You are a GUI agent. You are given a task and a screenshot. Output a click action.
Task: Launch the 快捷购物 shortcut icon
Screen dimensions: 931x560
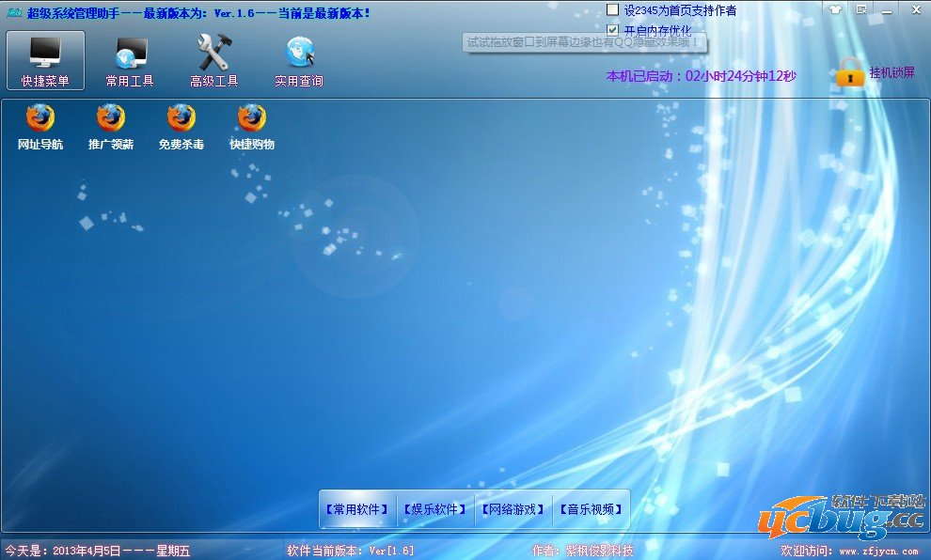tap(252, 118)
